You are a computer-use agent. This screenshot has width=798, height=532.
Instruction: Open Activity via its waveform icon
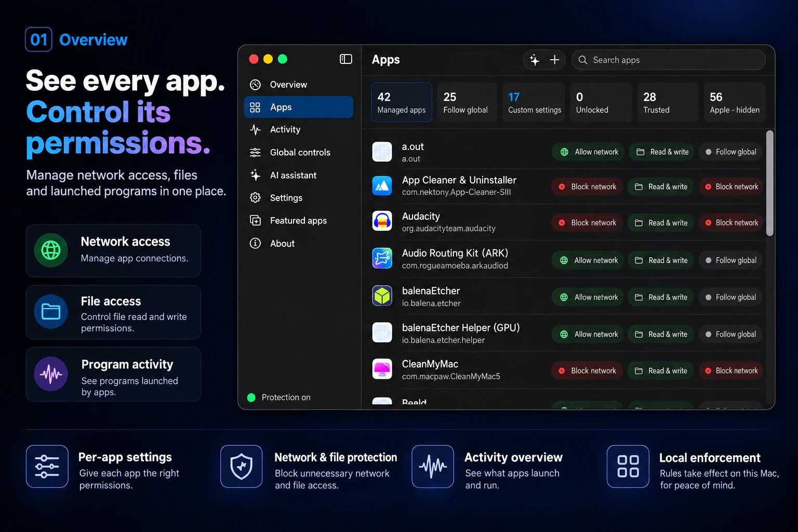(x=255, y=129)
